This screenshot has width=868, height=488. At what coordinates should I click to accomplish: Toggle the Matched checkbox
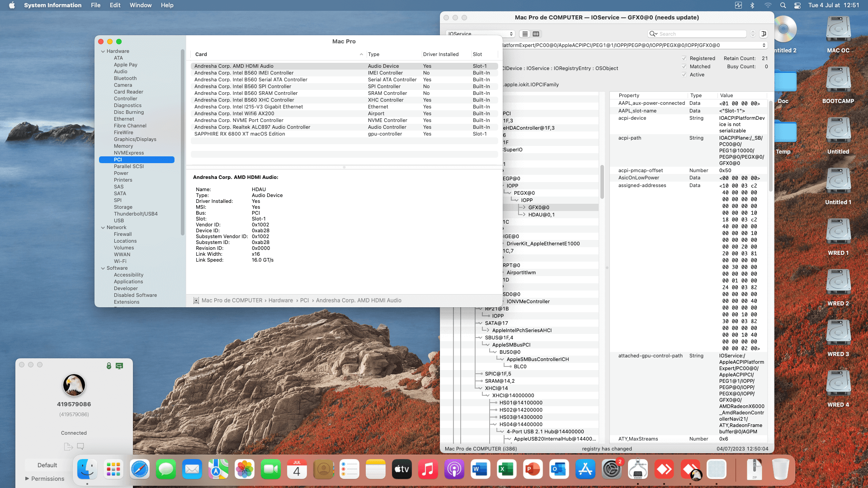click(x=684, y=66)
